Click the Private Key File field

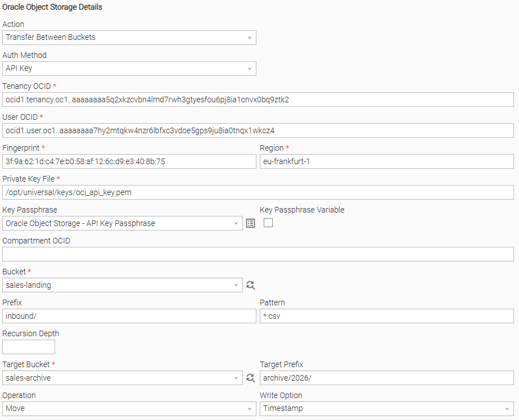pos(258,192)
